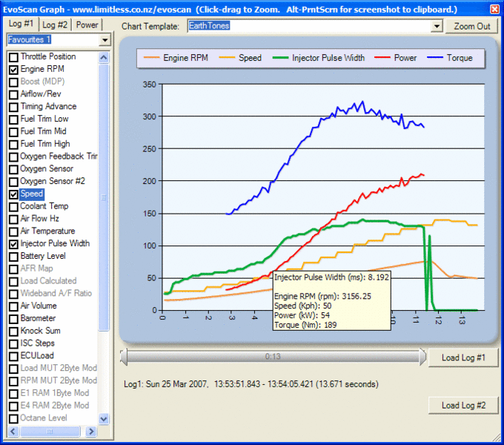This screenshot has width=504, height=445.
Task: Uncheck the Injector Pulse Width checkbox
Action: (13, 244)
